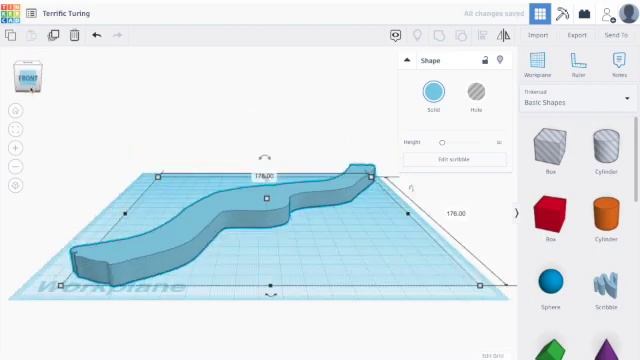Collapse the shapes panel chevron
This screenshot has width=640, height=360.
(516, 213)
